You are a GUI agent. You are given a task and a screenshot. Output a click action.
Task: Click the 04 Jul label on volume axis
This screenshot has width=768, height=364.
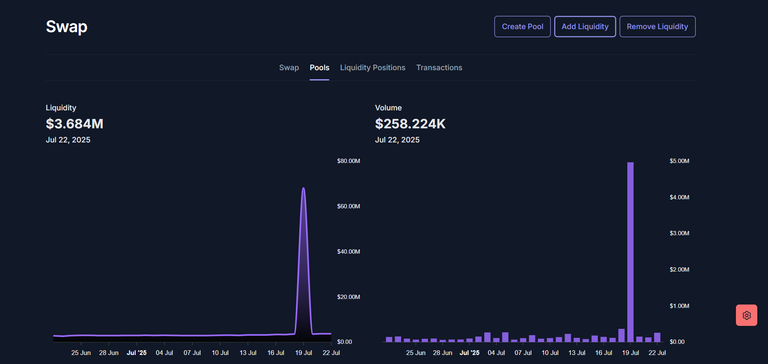click(497, 352)
